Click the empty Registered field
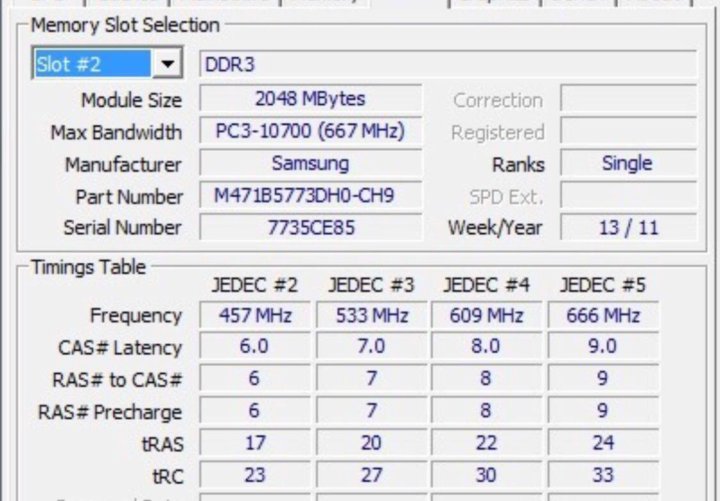 (628, 131)
